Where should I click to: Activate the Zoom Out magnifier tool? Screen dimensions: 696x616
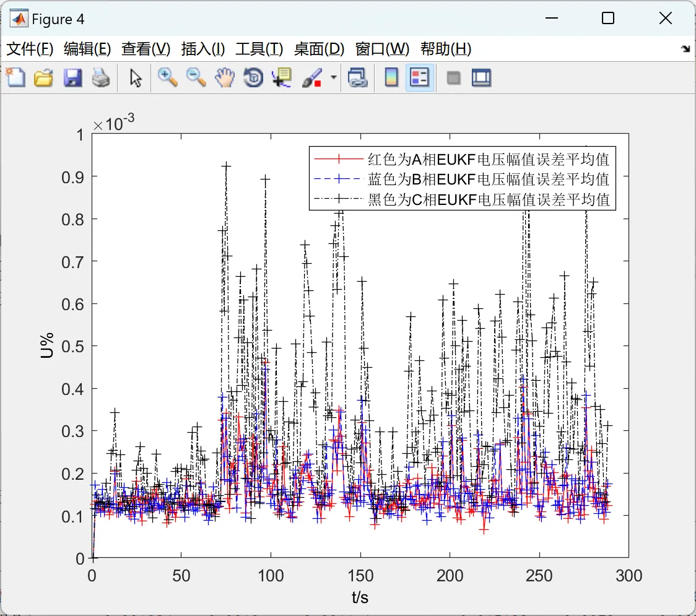196,77
